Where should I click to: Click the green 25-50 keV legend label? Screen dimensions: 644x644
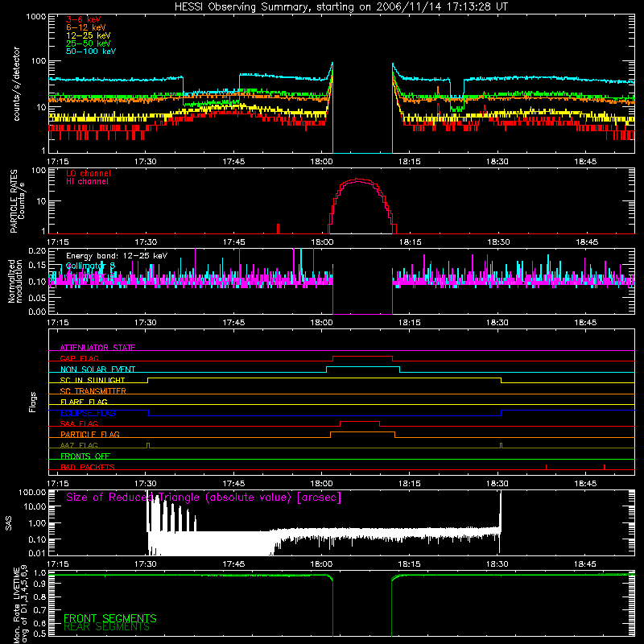(89, 43)
